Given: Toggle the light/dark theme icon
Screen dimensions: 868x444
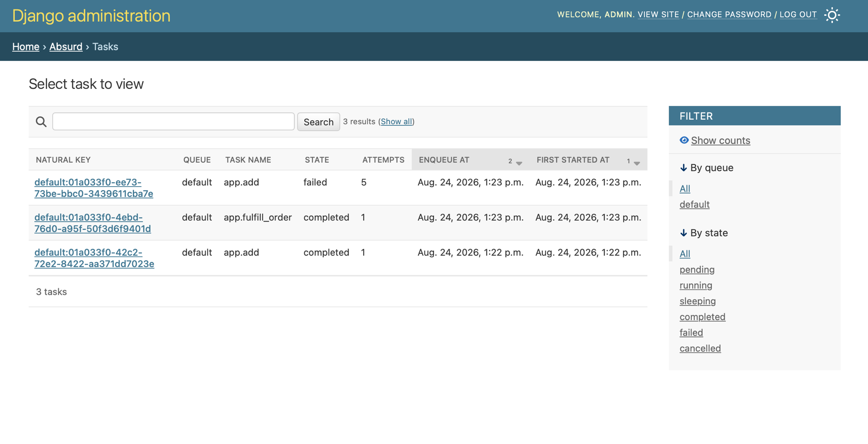Looking at the screenshot, I should tap(832, 15).
